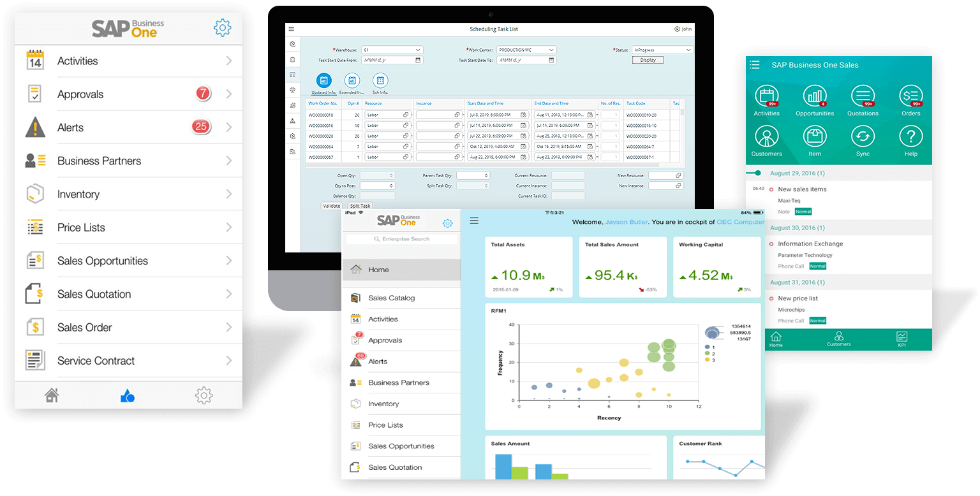Open hamburger menu in tablet cockpit header

point(474,221)
